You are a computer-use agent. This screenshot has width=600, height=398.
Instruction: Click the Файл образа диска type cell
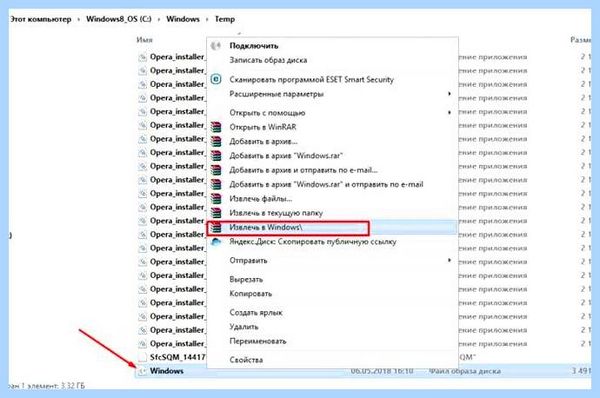tap(464, 371)
